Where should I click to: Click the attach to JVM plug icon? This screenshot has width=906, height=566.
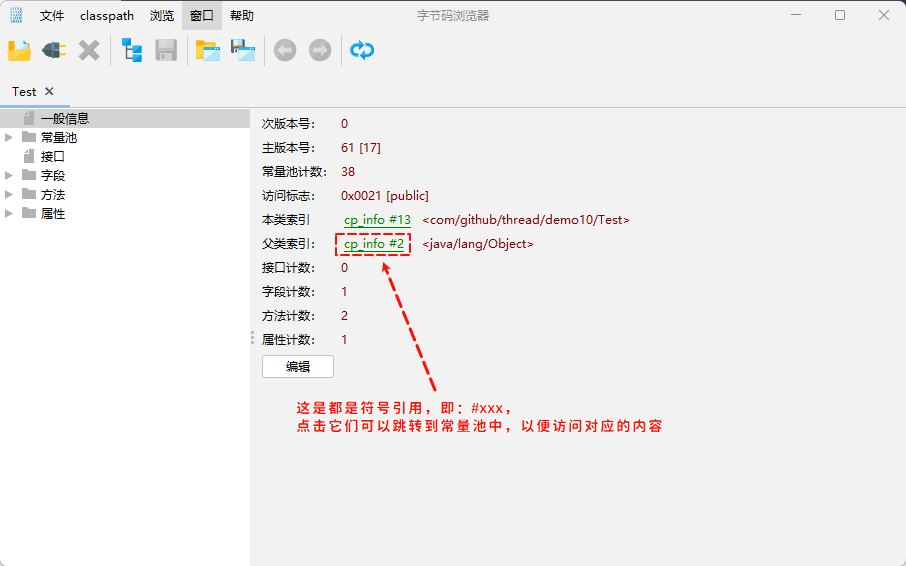tap(54, 50)
